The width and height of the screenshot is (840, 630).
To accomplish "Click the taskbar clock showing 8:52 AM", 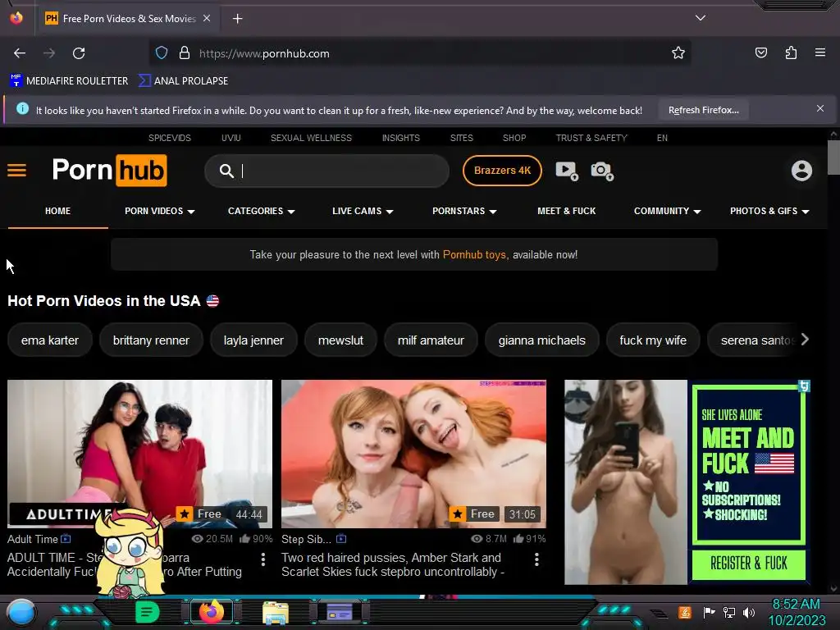I will tap(796, 612).
